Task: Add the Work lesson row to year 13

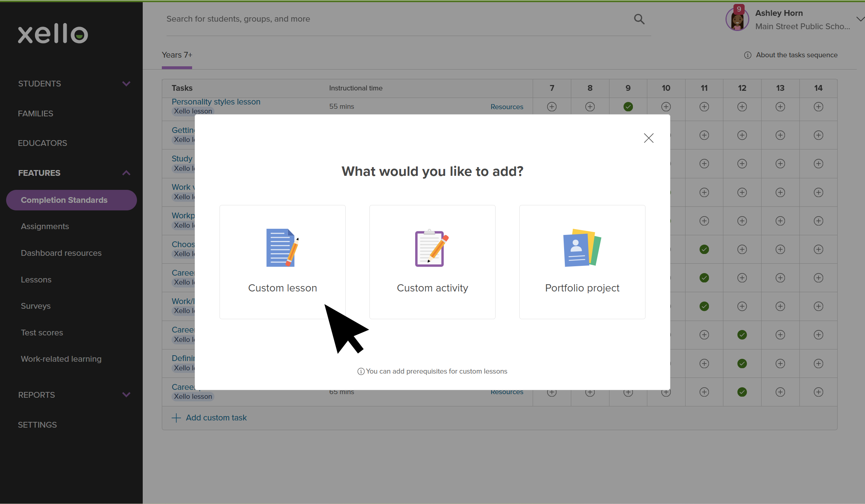Action: click(x=780, y=192)
